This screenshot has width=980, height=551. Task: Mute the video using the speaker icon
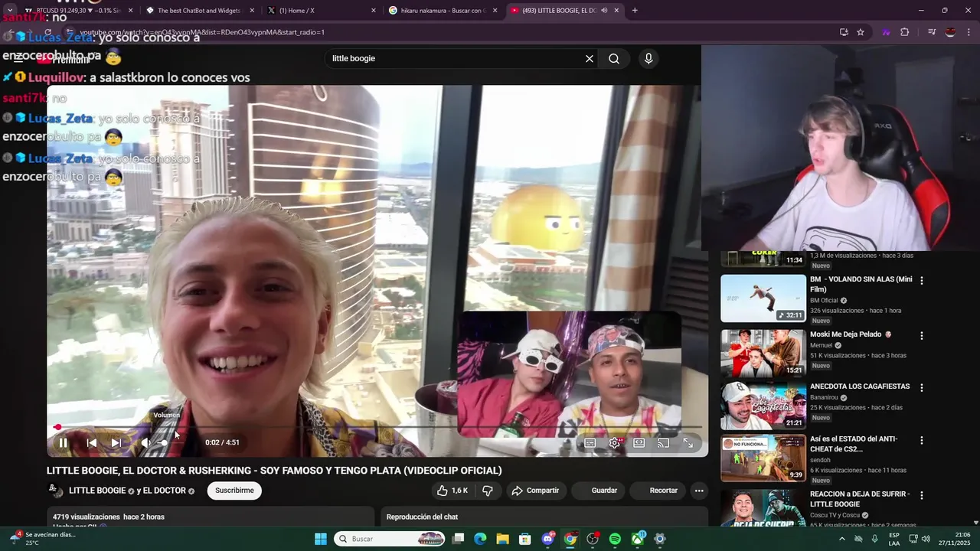point(145,442)
